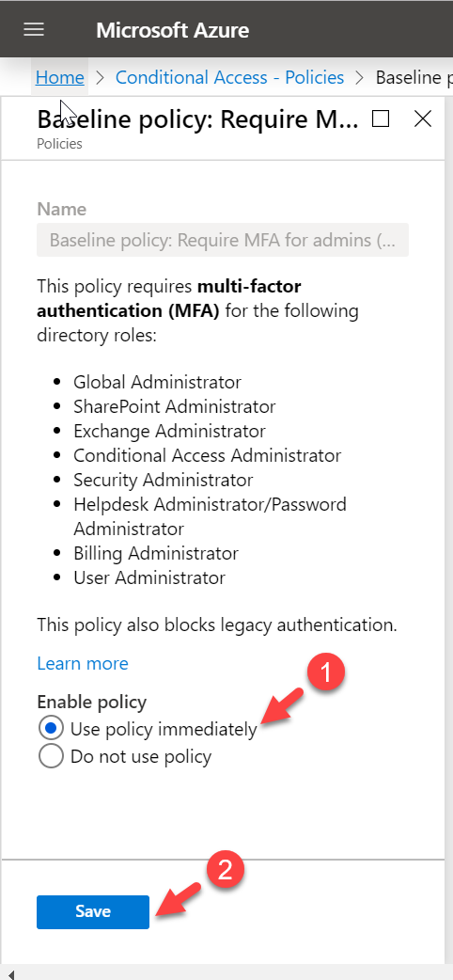The width and height of the screenshot is (453, 980).
Task: Save the policy settings
Action: (93, 912)
